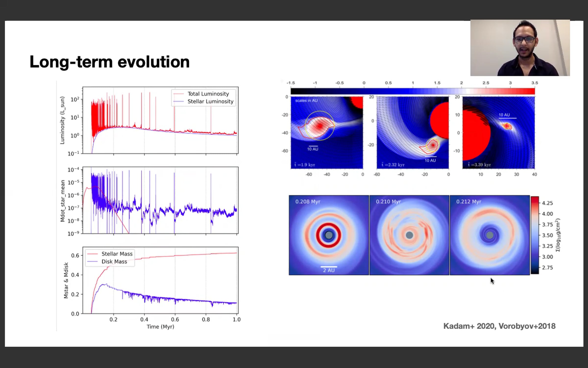The image size is (588, 368).
Task: Click the t=1.9 kyr simulation panel
Action: 327,132
